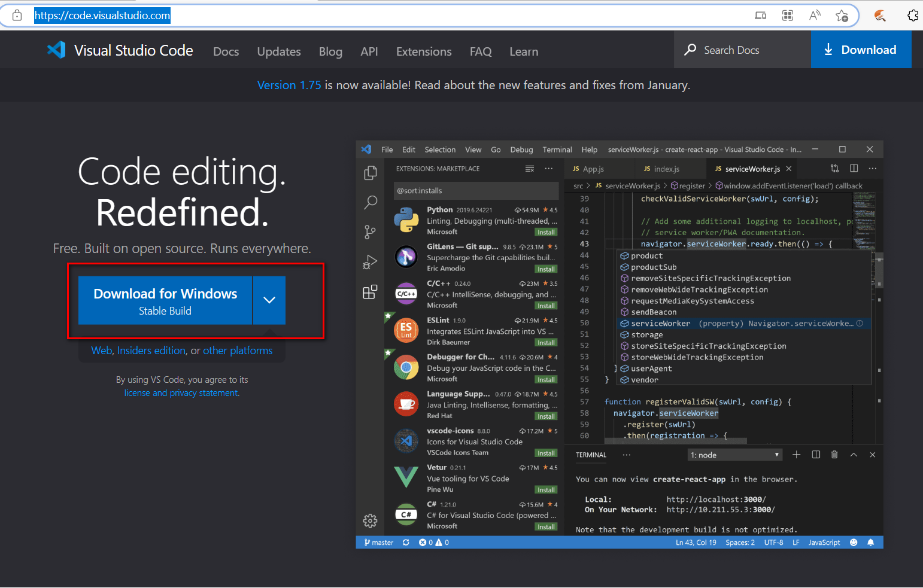Viewport: 923px width, 588px height.
Task: Install the C/C++ extension
Action: tap(546, 306)
